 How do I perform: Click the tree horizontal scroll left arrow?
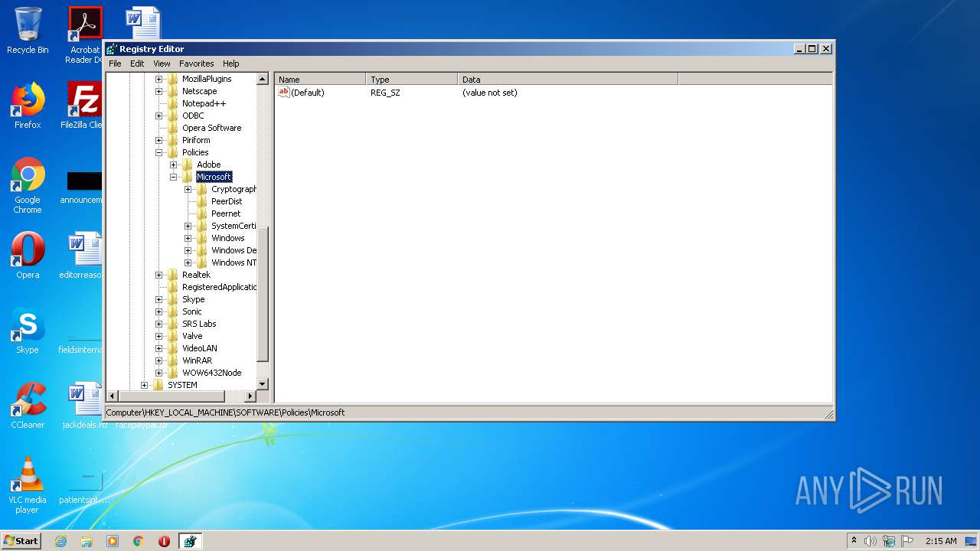[x=112, y=396]
